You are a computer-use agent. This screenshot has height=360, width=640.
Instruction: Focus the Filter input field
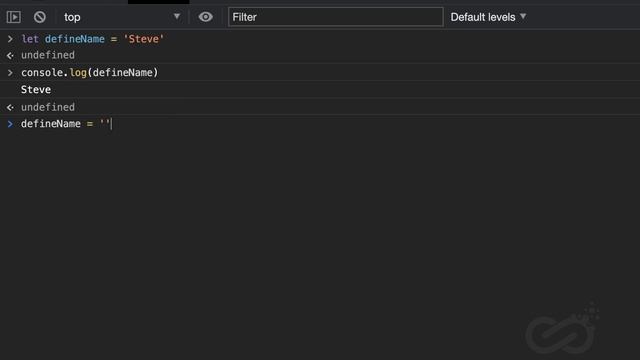click(x=336, y=17)
